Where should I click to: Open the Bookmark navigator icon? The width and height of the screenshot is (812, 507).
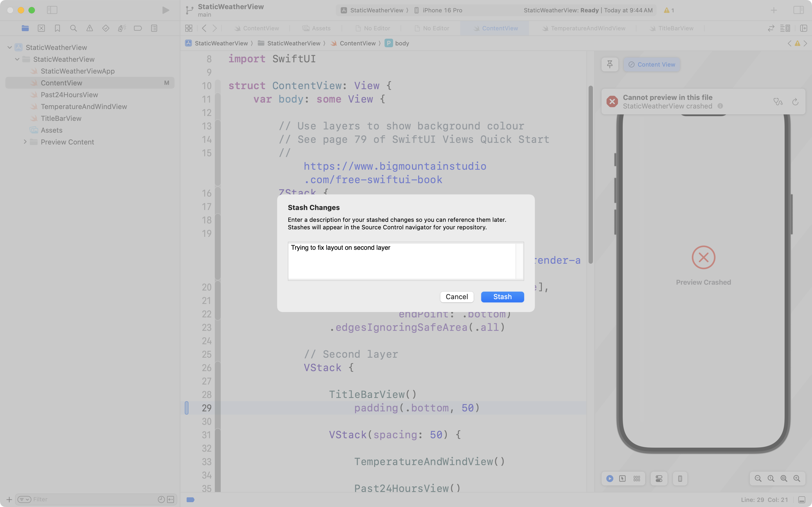57,28
